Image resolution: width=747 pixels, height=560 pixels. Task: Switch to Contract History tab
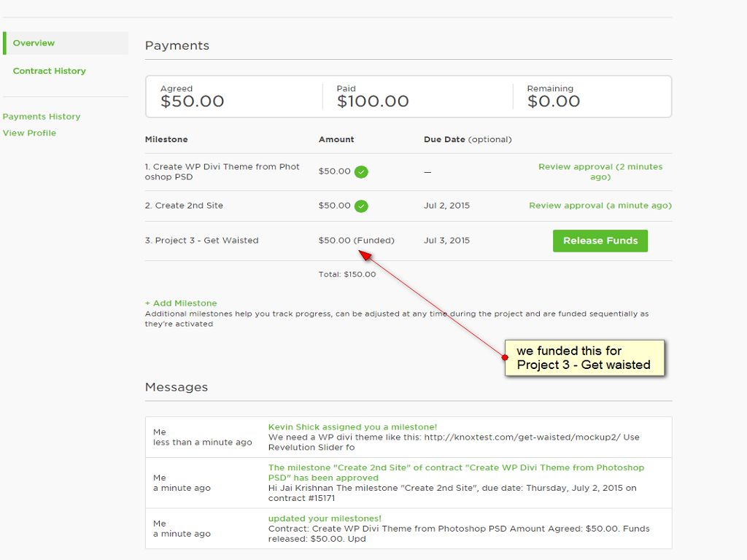click(x=49, y=71)
